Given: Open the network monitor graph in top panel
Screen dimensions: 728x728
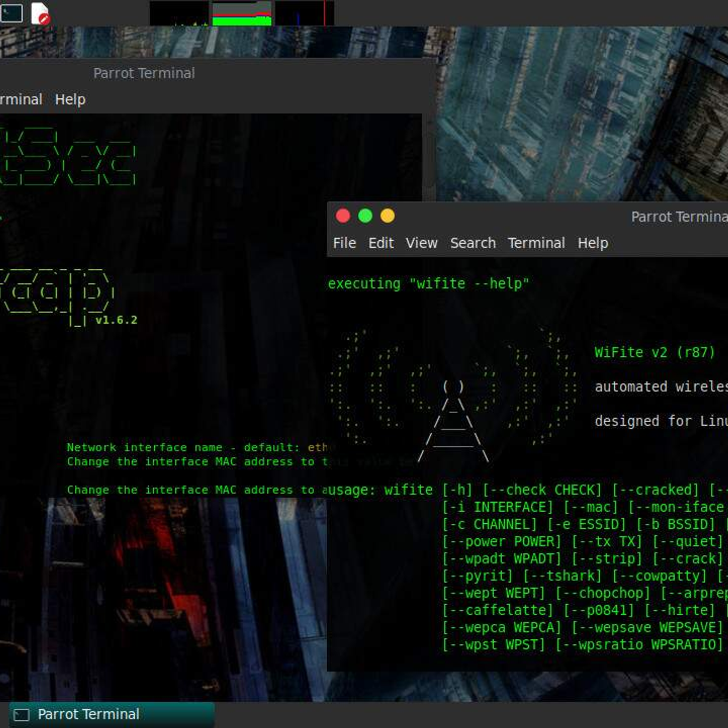Looking at the screenshot, I should pos(304,13).
